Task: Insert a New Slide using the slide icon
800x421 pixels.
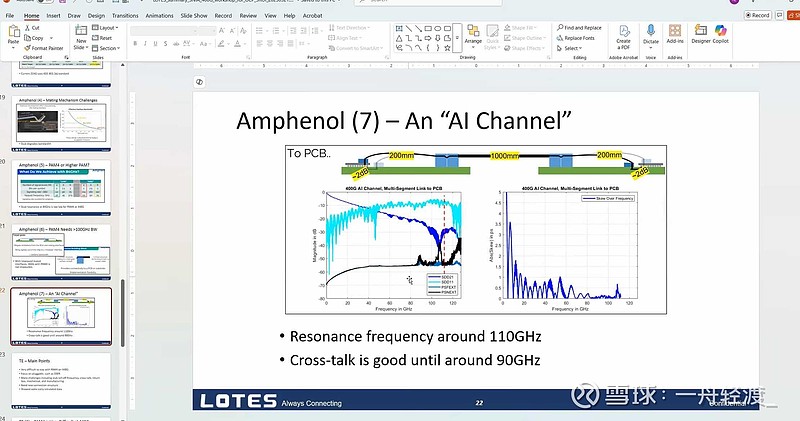Action: click(81, 32)
